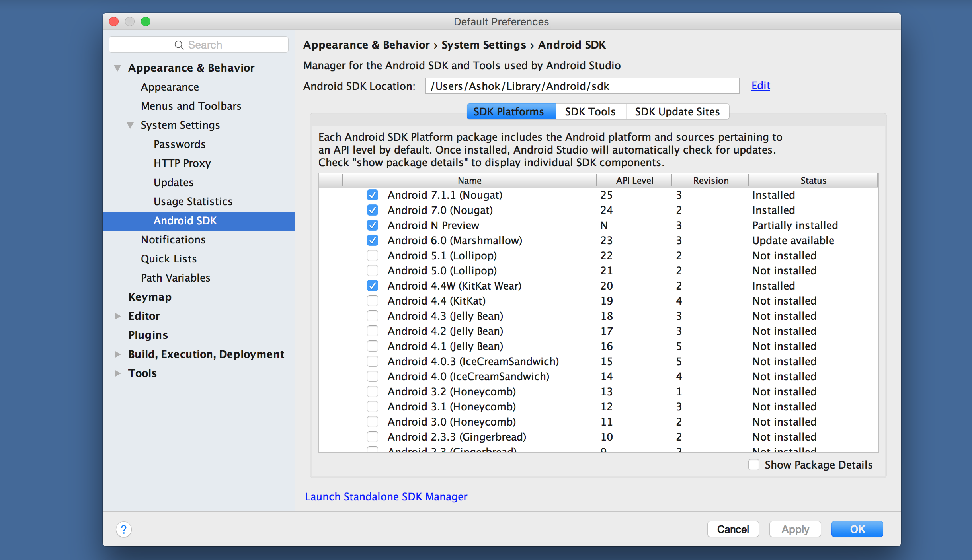Collapse Appearance & Behavior tree arrow
The image size is (972, 560).
click(117, 68)
